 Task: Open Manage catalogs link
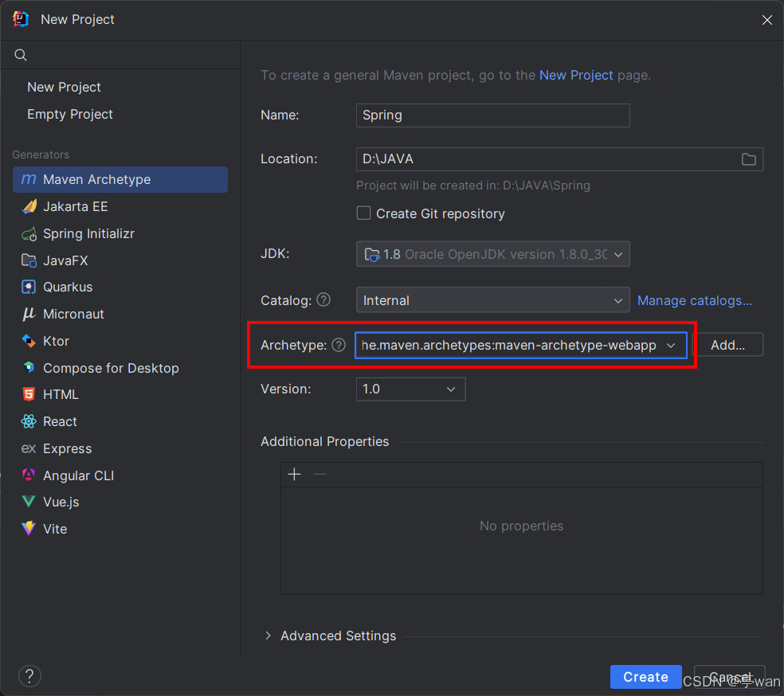click(695, 300)
